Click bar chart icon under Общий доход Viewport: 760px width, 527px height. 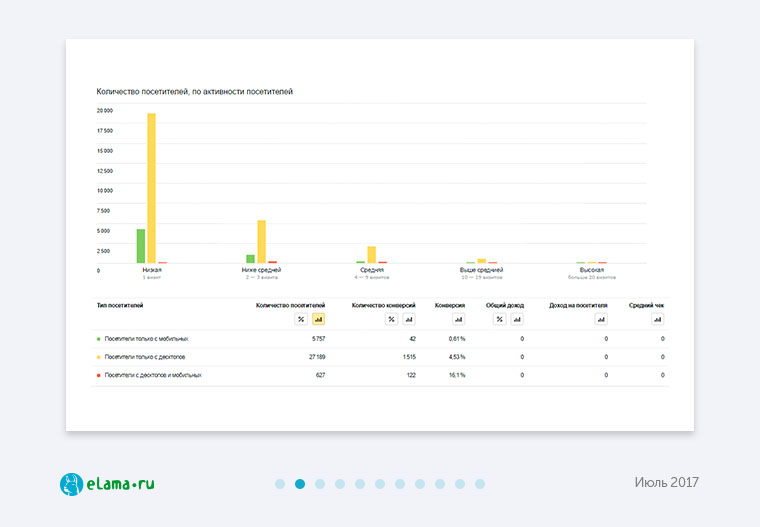click(517, 319)
